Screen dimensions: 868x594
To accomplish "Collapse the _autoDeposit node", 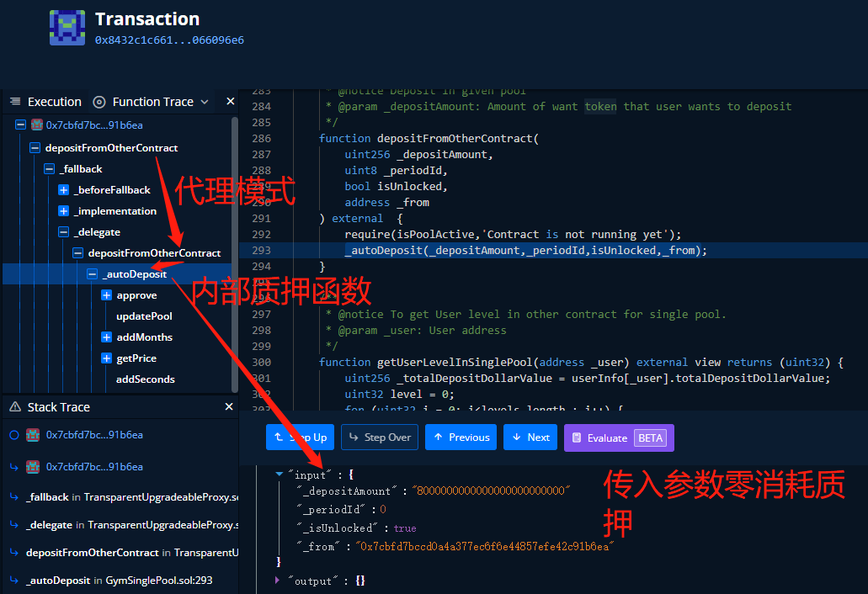I will click(x=93, y=273).
